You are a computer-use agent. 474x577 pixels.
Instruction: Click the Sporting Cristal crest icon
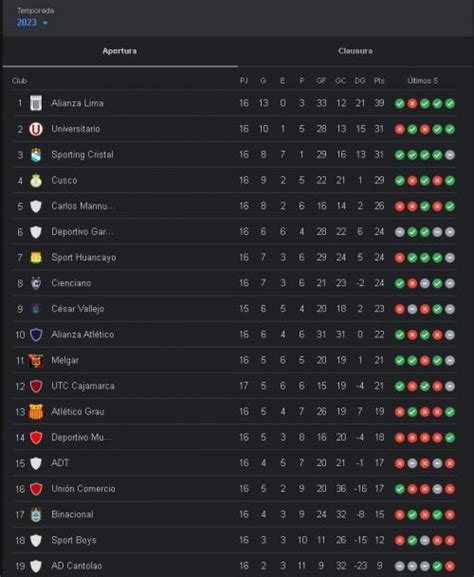36,155
